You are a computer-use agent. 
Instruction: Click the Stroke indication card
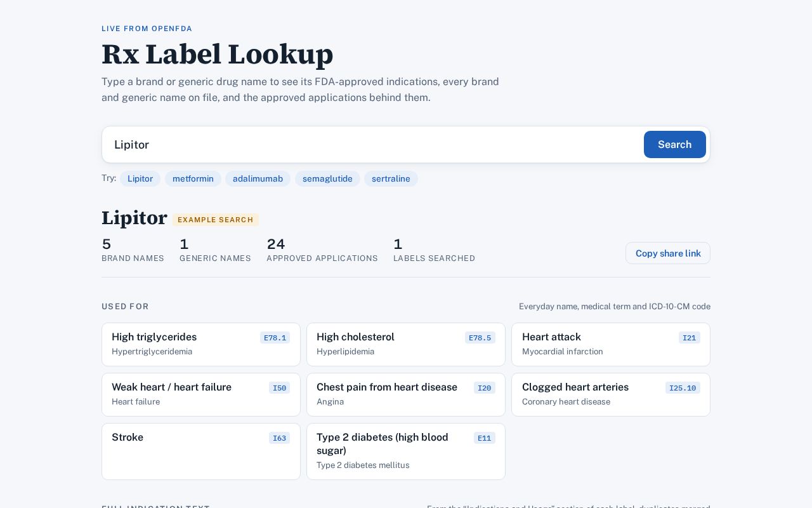point(201,451)
